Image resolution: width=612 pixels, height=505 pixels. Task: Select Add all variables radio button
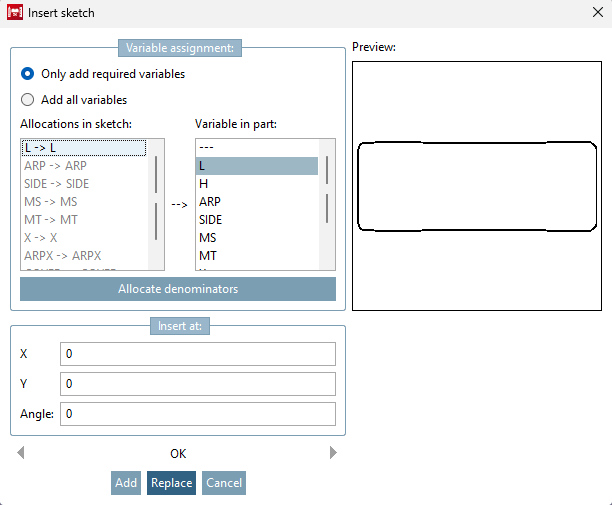coord(27,100)
